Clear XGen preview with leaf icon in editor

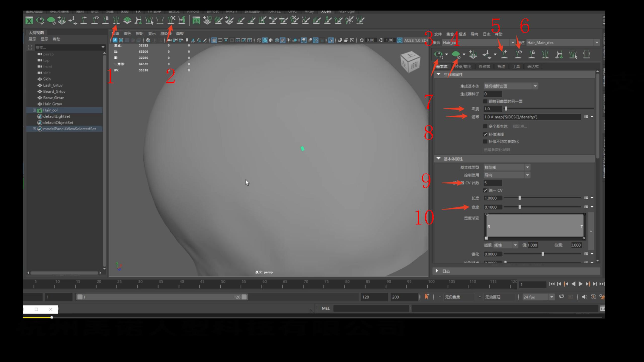click(456, 55)
